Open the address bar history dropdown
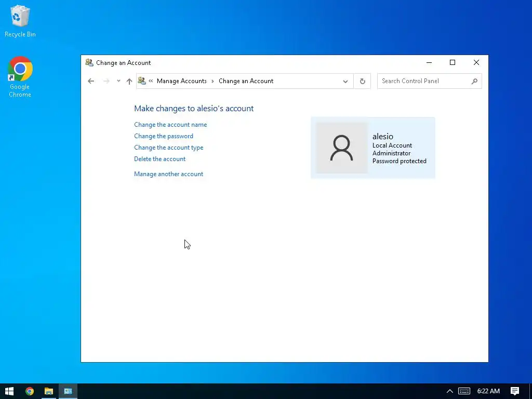 [x=345, y=81]
